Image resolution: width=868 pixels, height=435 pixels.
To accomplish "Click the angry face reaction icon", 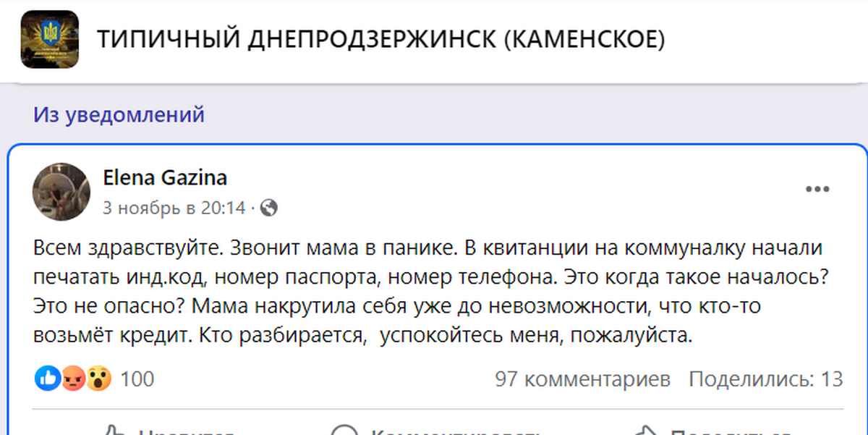I will point(73,378).
